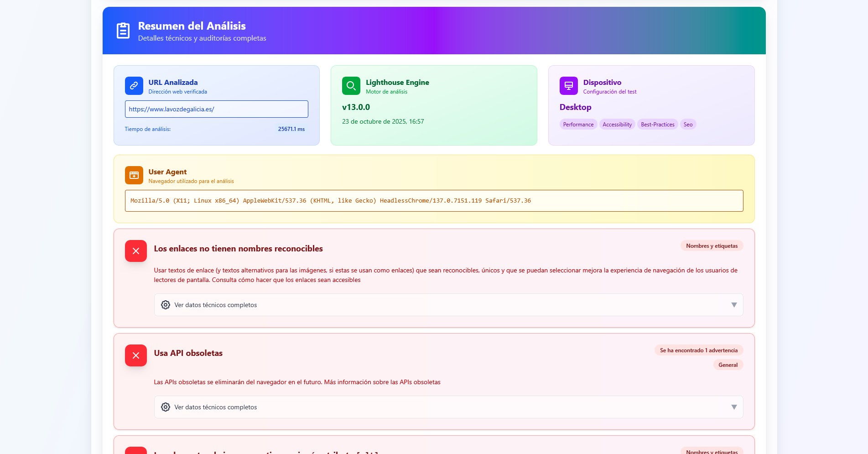Select the Accessibility category tag
The width and height of the screenshot is (868, 454).
click(617, 125)
